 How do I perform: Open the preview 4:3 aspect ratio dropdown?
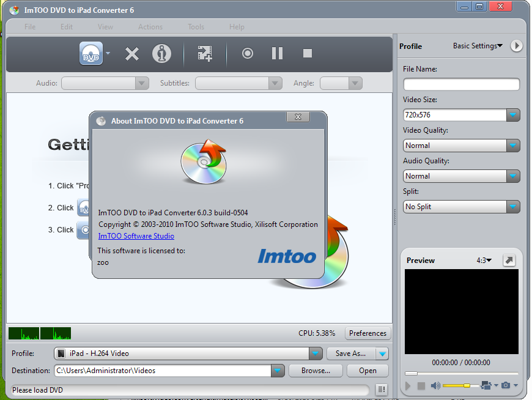pos(484,260)
